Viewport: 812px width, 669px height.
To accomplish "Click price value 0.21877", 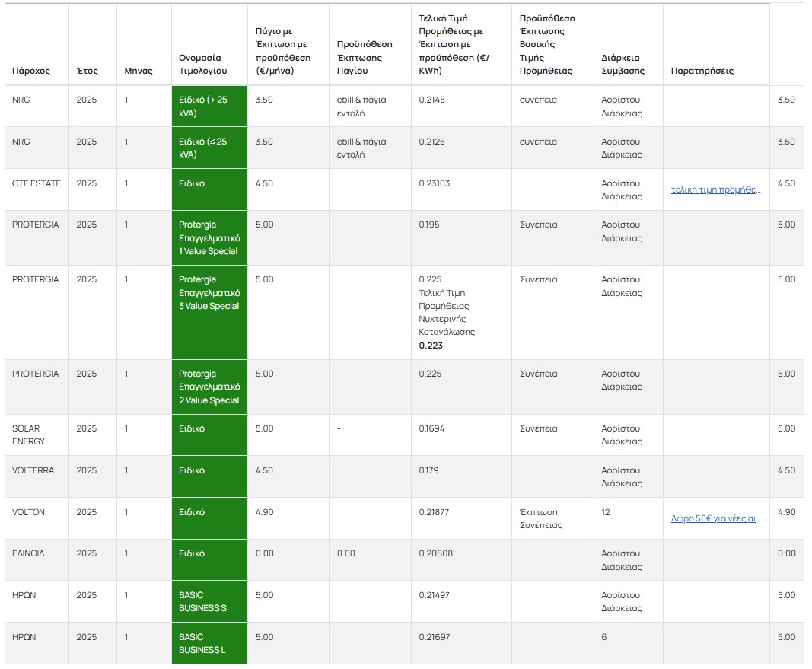I will (434, 512).
